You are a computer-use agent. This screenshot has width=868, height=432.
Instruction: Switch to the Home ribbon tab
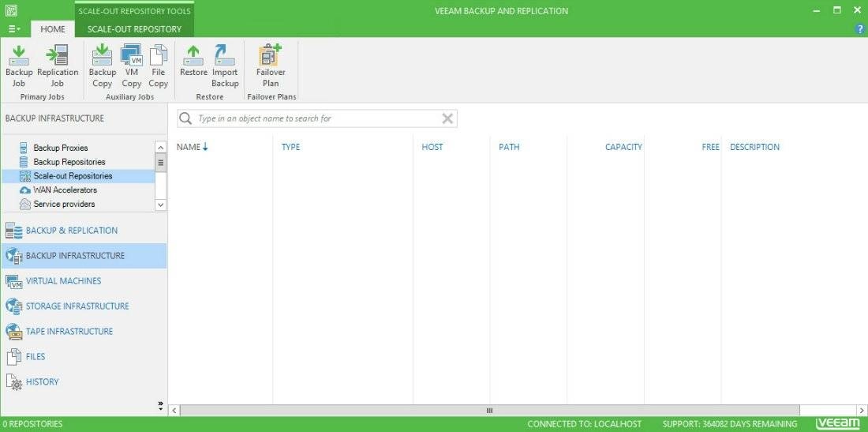pyautogui.click(x=53, y=28)
